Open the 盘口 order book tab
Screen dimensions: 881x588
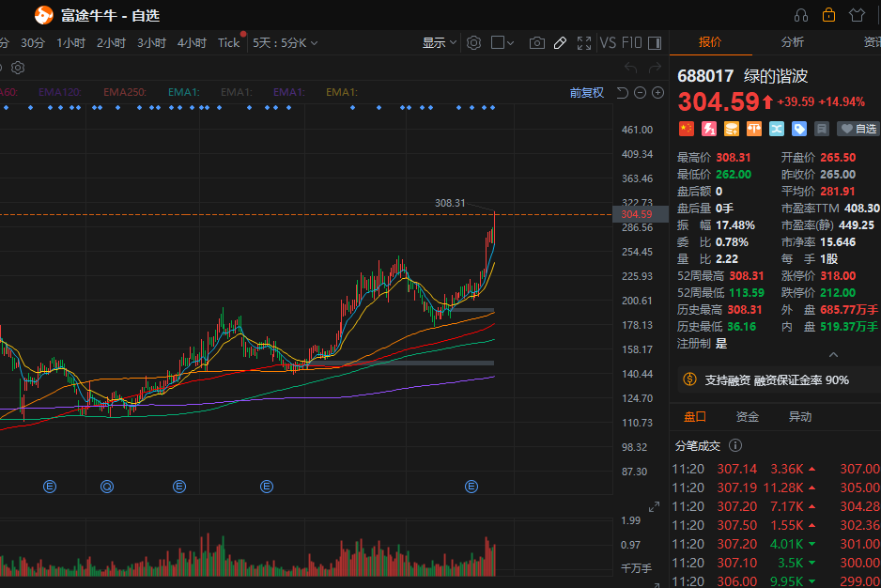coord(694,416)
